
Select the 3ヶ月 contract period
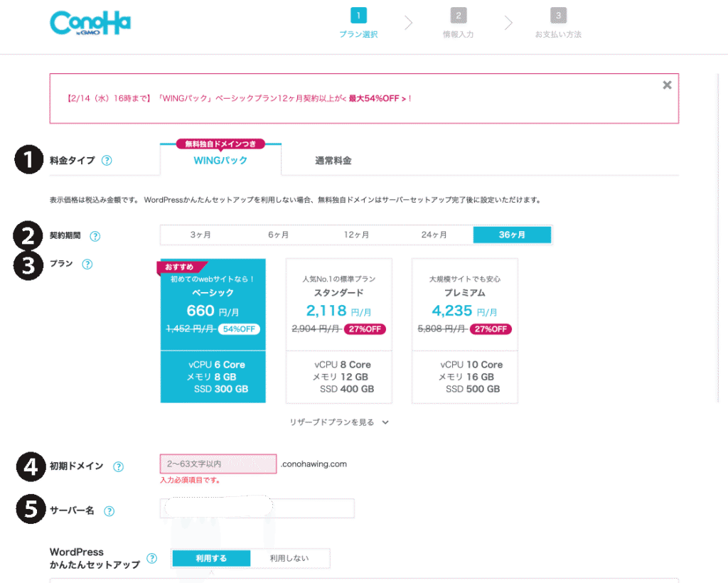[200, 235]
